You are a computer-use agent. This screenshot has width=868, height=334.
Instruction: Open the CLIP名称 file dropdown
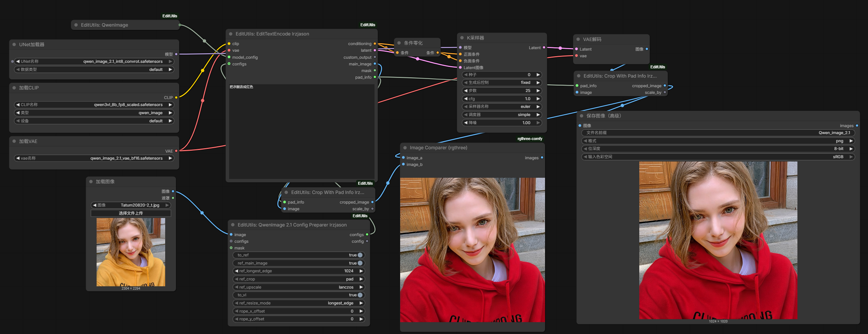click(94, 105)
